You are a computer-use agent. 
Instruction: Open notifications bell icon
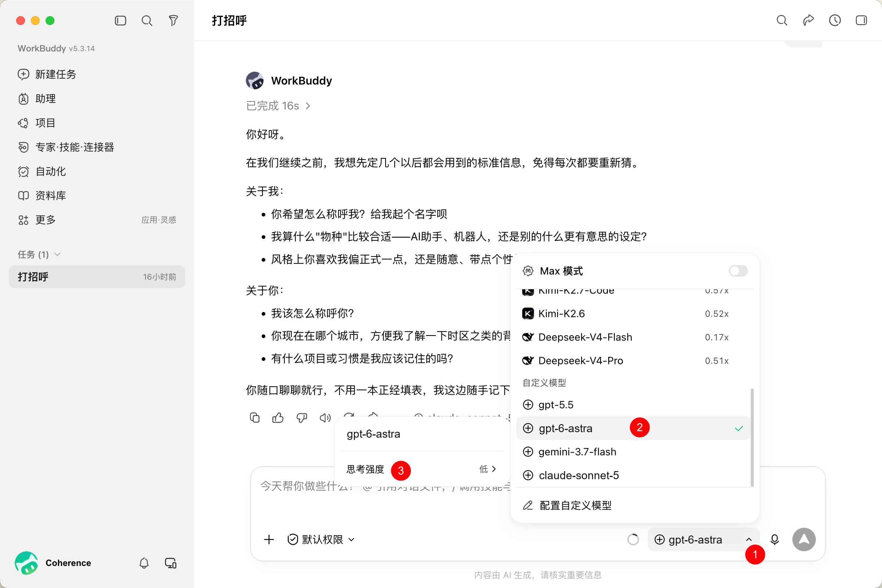tap(144, 563)
